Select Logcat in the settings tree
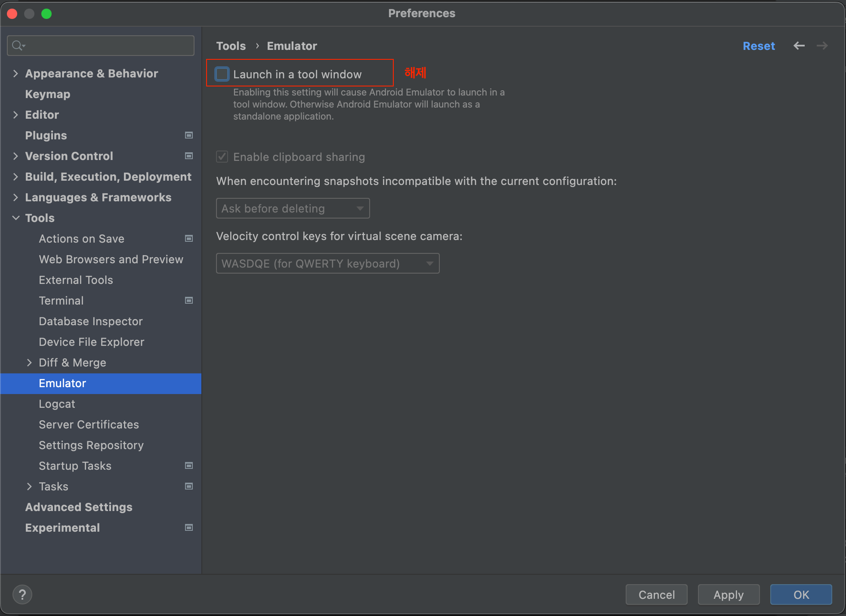846x616 pixels. 56,403
